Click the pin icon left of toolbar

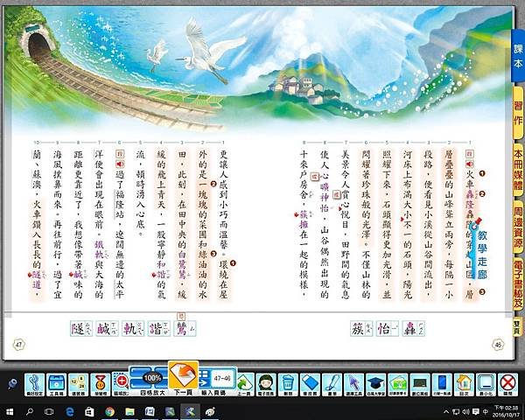(13, 384)
